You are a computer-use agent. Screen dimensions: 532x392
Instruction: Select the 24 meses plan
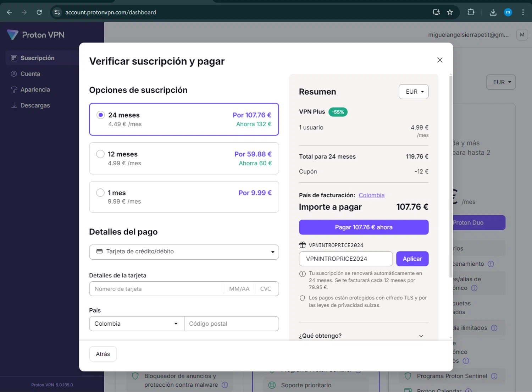click(101, 115)
